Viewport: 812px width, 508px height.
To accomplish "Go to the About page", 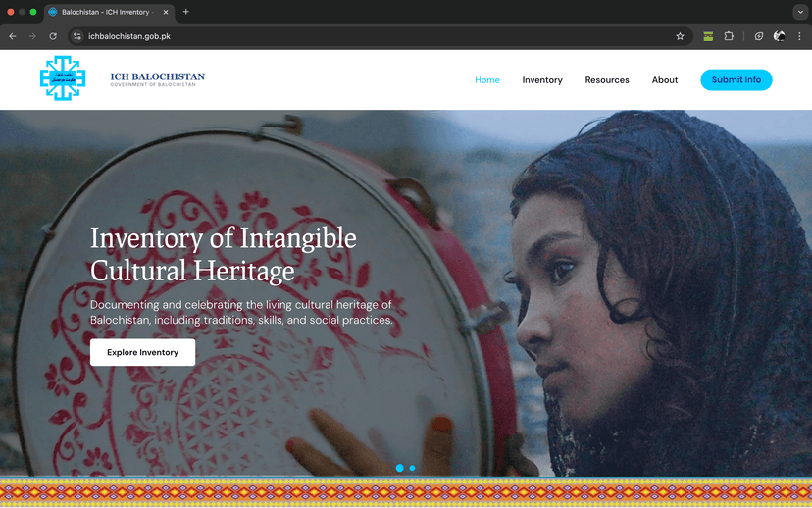I will click(x=665, y=80).
